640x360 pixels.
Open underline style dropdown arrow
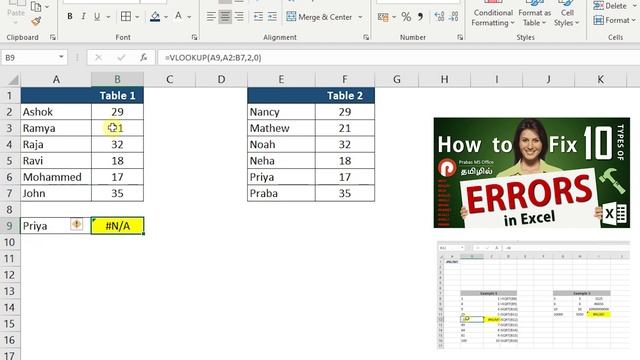click(x=108, y=17)
